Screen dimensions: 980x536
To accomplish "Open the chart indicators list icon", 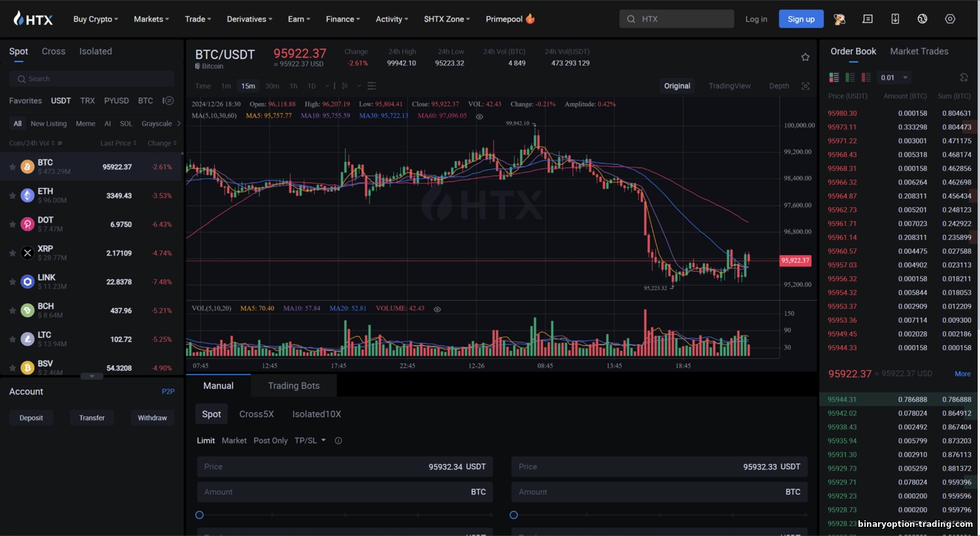I will (x=372, y=86).
